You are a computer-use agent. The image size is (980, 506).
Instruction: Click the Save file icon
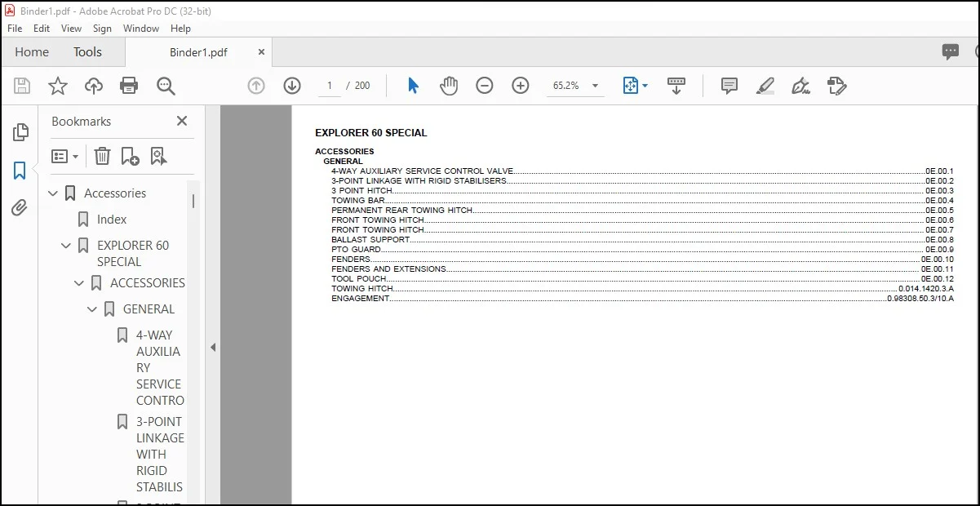pyautogui.click(x=22, y=86)
